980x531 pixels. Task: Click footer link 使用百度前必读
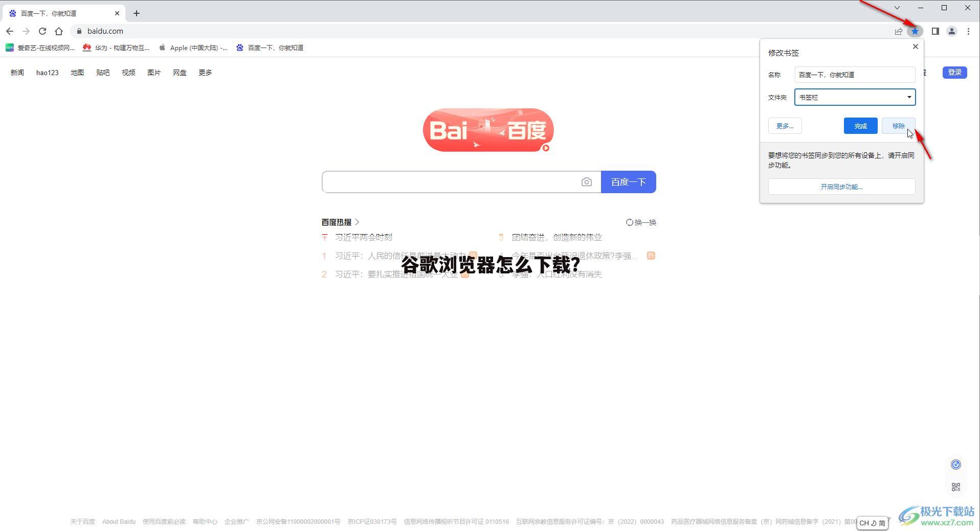(164, 522)
